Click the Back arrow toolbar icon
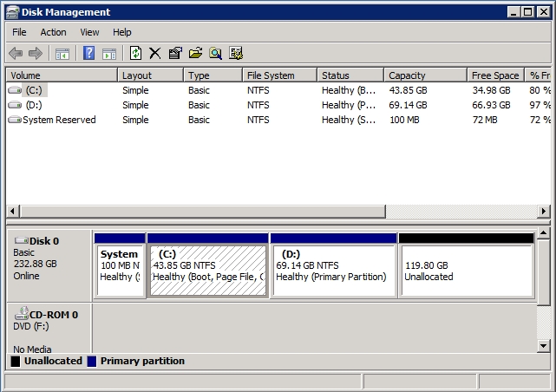 (x=16, y=54)
